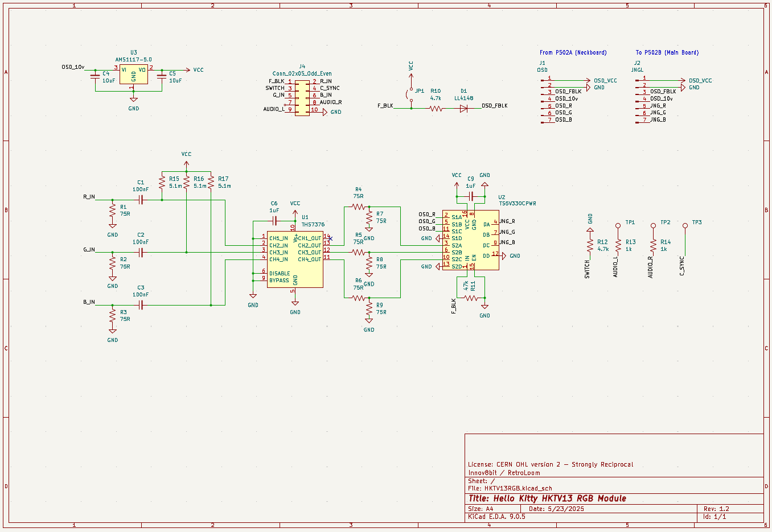Select the R11 47k resistor symbol
The image size is (772, 532).
(471, 298)
